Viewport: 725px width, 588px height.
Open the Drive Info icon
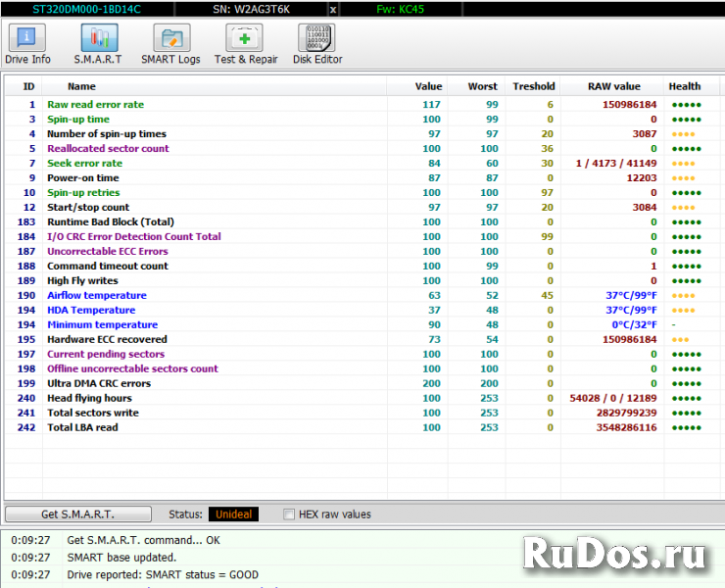(27, 44)
